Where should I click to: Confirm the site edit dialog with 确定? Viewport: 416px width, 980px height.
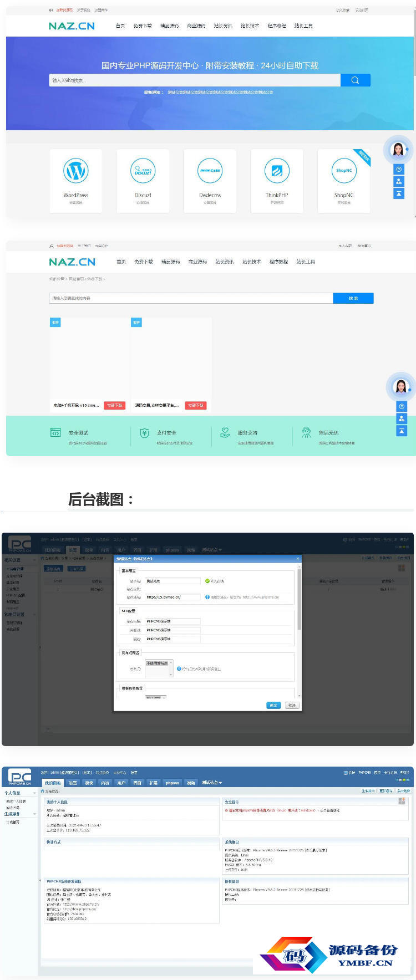pyautogui.click(x=273, y=705)
